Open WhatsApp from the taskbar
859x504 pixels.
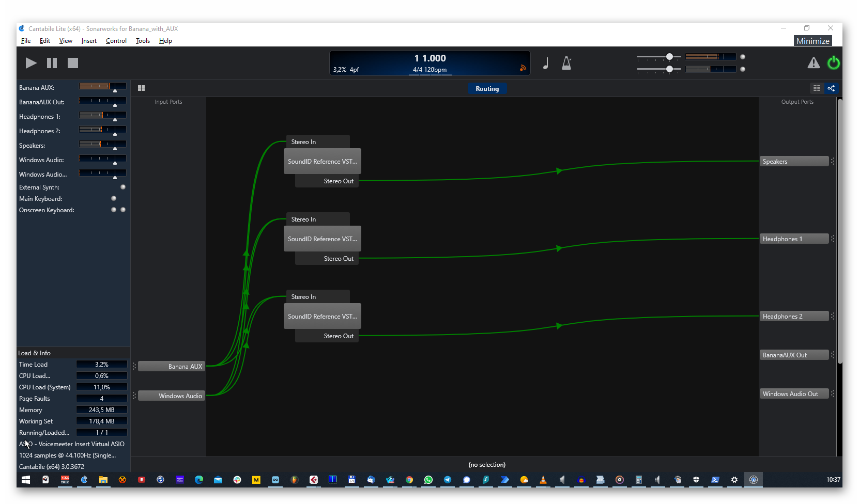pyautogui.click(x=428, y=480)
